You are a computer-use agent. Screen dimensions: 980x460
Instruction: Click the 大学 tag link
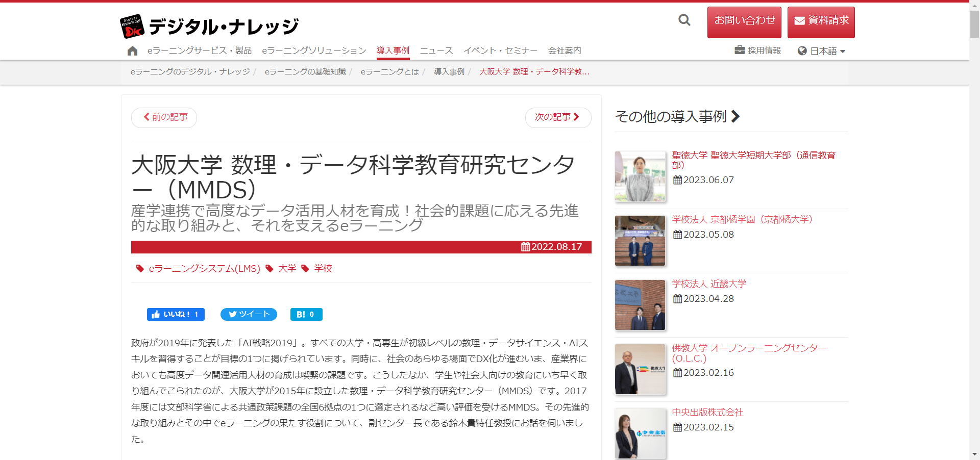tap(287, 268)
